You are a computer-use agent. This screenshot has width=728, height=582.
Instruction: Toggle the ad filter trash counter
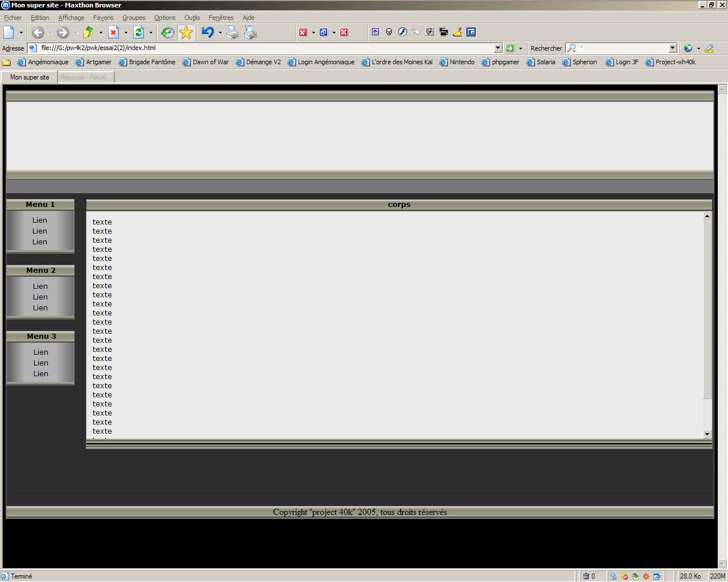[589, 576]
